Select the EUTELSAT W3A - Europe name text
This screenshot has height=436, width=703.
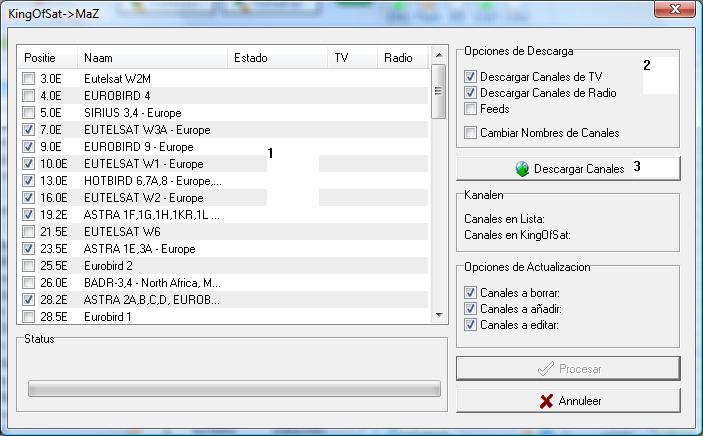point(147,130)
